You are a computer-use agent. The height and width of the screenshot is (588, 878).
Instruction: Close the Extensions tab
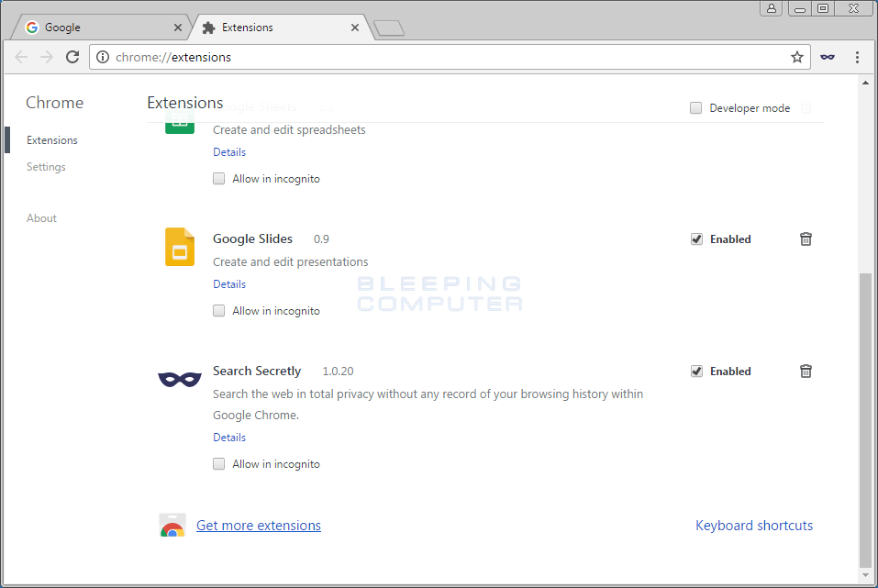(x=355, y=28)
